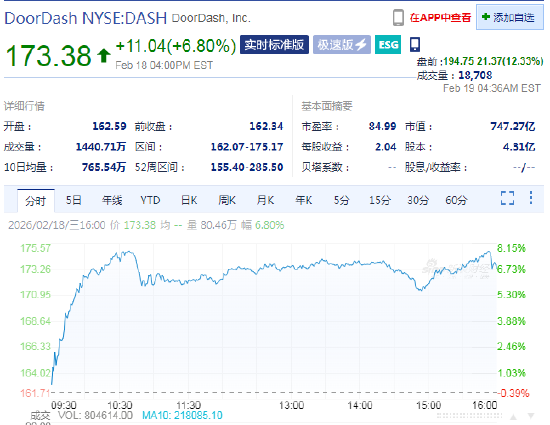Select the 30分 interval tab

click(418, 200)
